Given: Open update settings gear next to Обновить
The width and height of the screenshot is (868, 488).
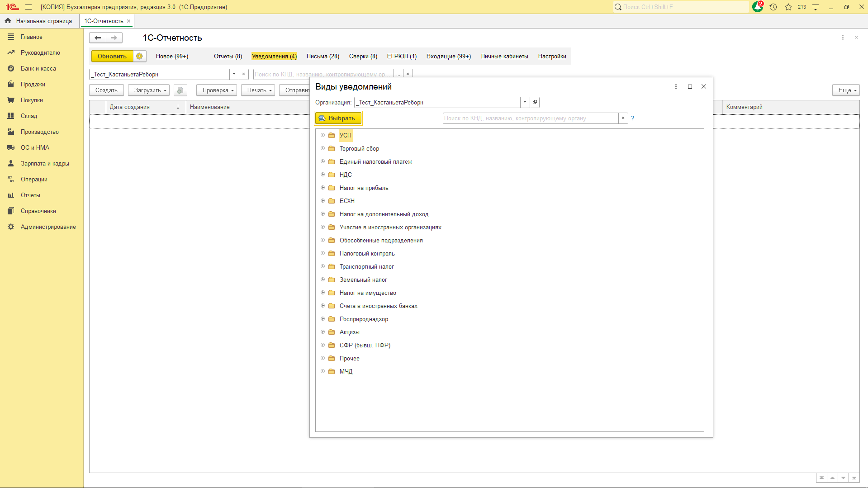Looking at the screenshot, I should pyautogui.click(x=139, y=56).
